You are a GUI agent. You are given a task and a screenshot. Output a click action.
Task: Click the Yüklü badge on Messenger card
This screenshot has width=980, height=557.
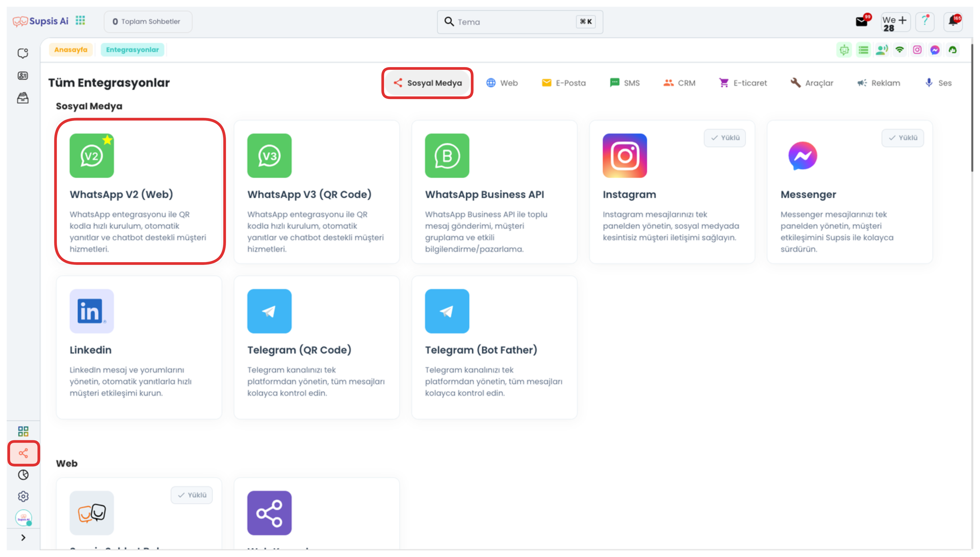tap(903, 138)
